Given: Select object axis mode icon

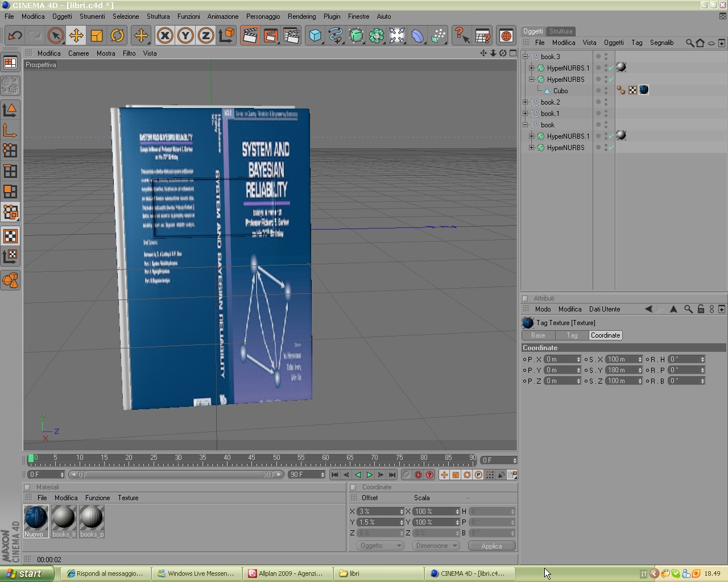Looking at the screenshot, I should tap(10, 130).
